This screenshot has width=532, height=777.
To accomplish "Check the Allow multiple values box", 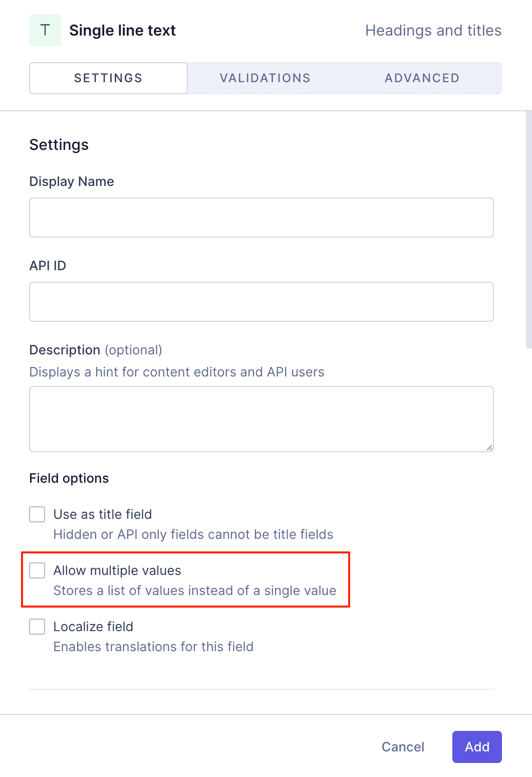I will (x=37, y=570).
